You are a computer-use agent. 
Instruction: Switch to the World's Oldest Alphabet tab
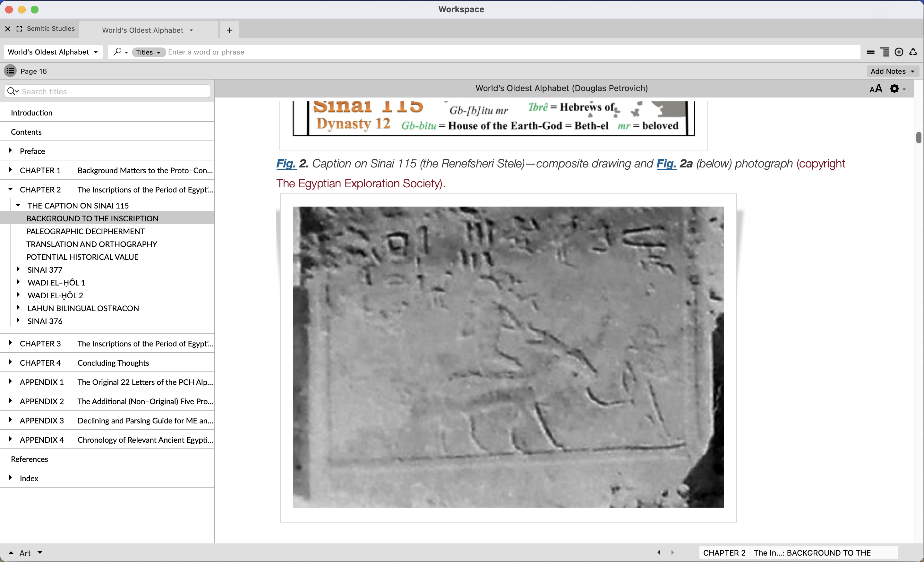click(143, 30)
